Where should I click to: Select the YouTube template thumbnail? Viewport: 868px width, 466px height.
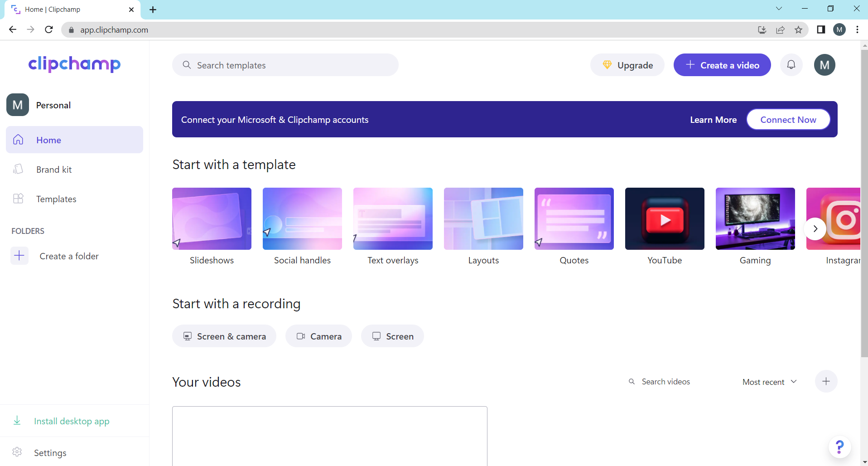[x=664, y=218]
